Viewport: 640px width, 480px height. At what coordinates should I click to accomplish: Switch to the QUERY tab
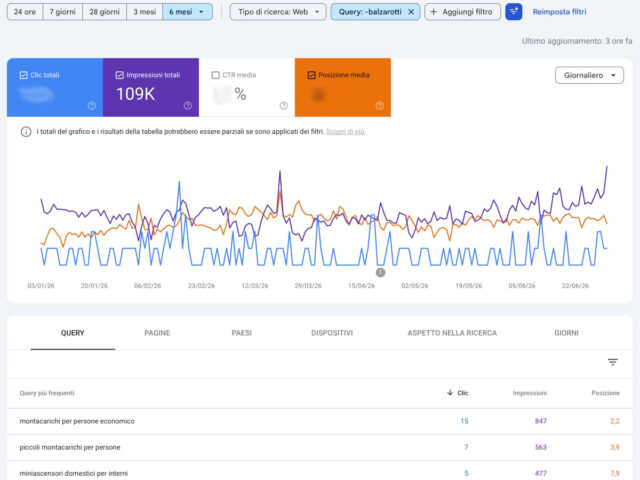click(x=73, y=333)
